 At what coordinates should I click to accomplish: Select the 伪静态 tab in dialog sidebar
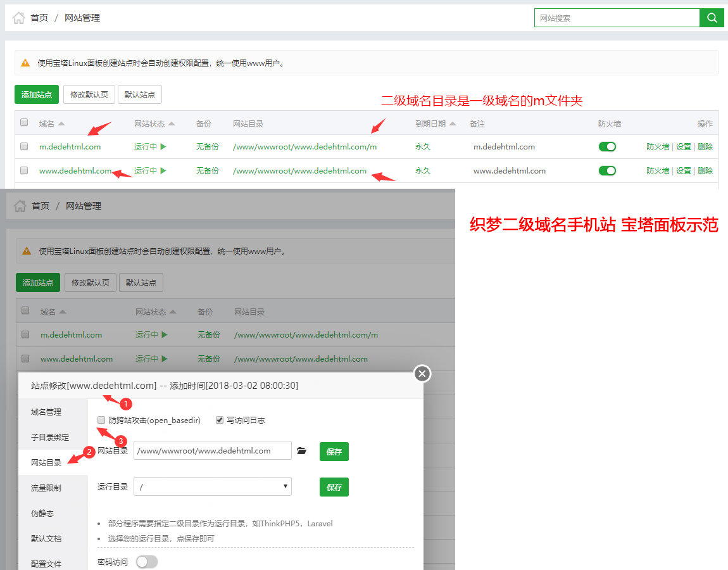click(42, 513)
